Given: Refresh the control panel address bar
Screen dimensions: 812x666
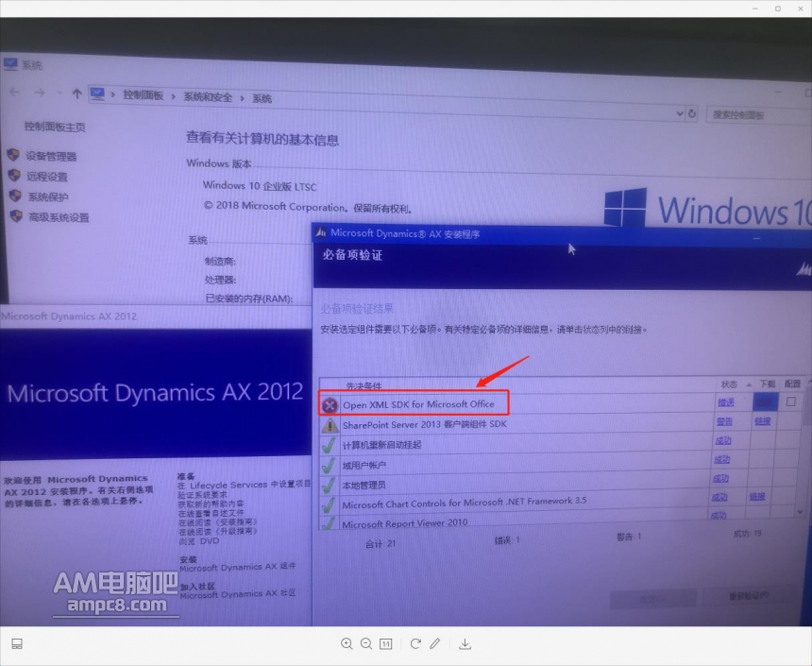Looking at the screenshot, I should (x=692, y=113).
